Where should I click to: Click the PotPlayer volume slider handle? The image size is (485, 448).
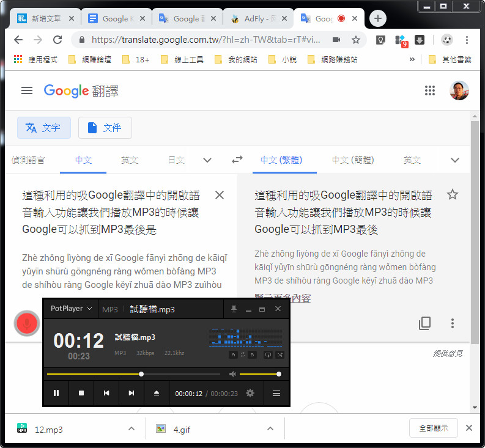(x=278, y=374)
